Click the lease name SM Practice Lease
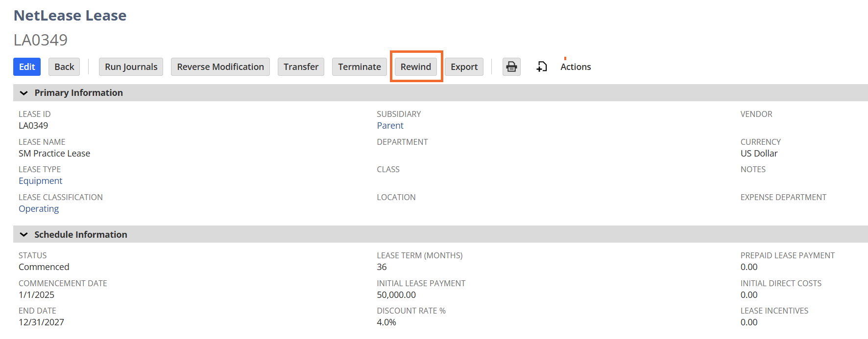 click(54, 154)
